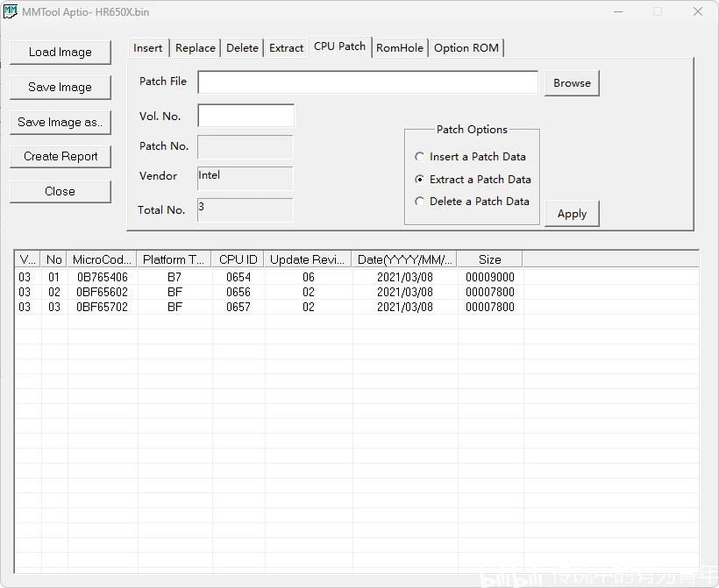Viewport: 719px width, 588px height.
Task: Click Save Image as.. button
Action: click(x=61, y=123)
